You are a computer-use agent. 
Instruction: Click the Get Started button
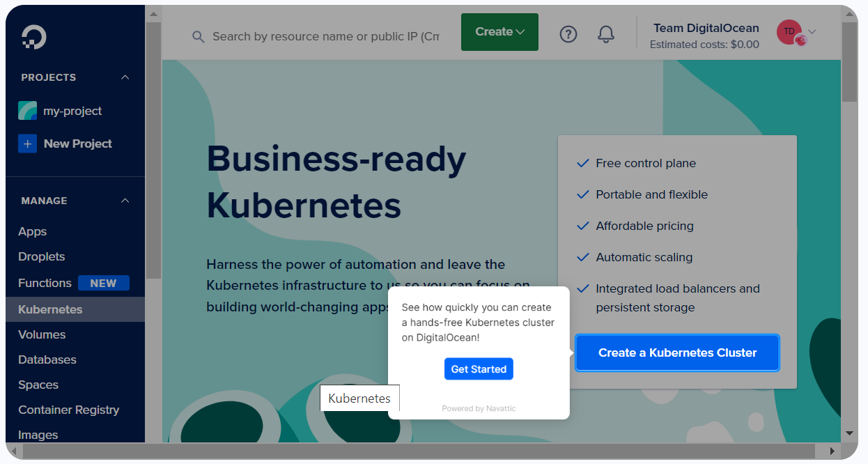(x=479, y=369)
